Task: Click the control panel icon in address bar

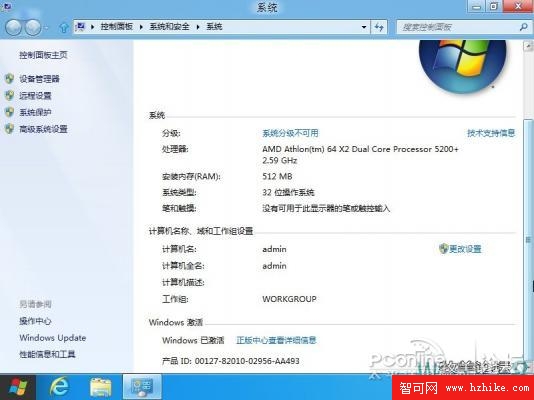Action: [81, 27]
